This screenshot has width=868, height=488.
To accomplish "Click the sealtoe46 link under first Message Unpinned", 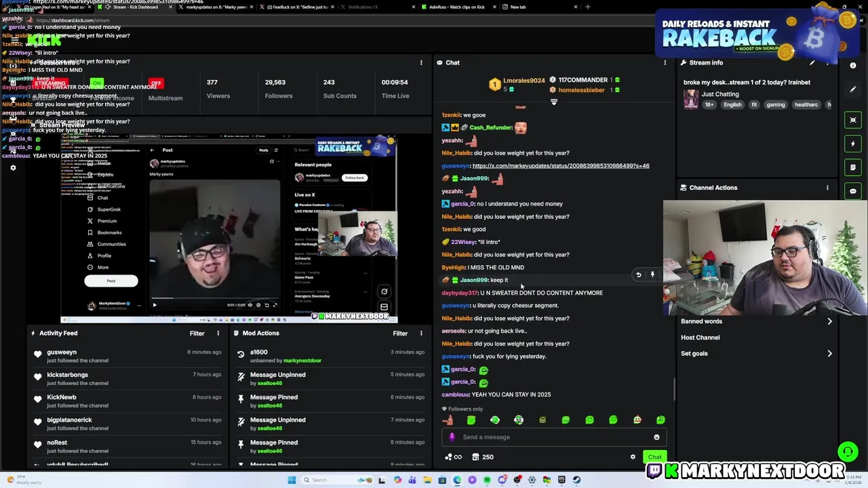I will [x=270, y=383].
